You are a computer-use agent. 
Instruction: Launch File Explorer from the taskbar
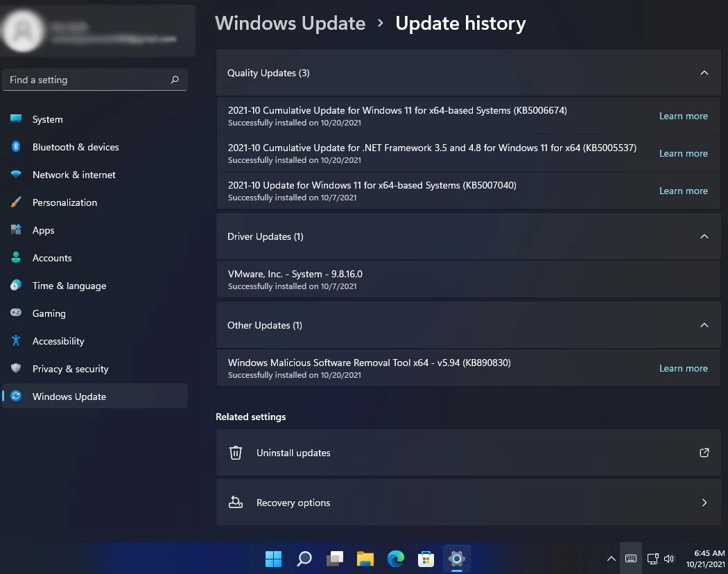click(365, 559)
